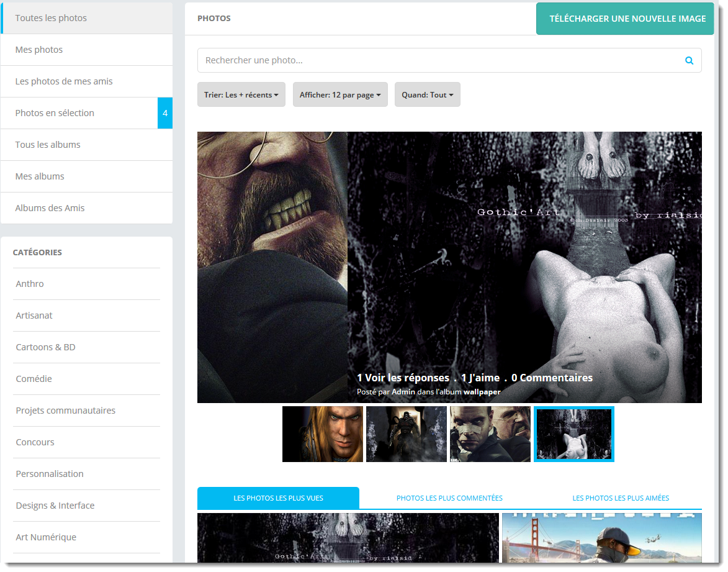Select Toutes les photos in sidebar
Screen dimensions: 728x572
87,18
